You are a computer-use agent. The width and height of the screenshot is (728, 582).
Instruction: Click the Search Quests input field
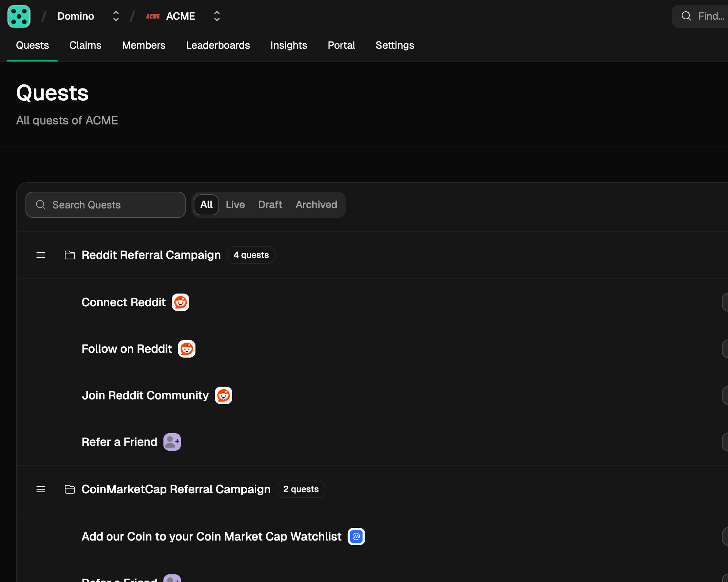click(x=106, y=205)
